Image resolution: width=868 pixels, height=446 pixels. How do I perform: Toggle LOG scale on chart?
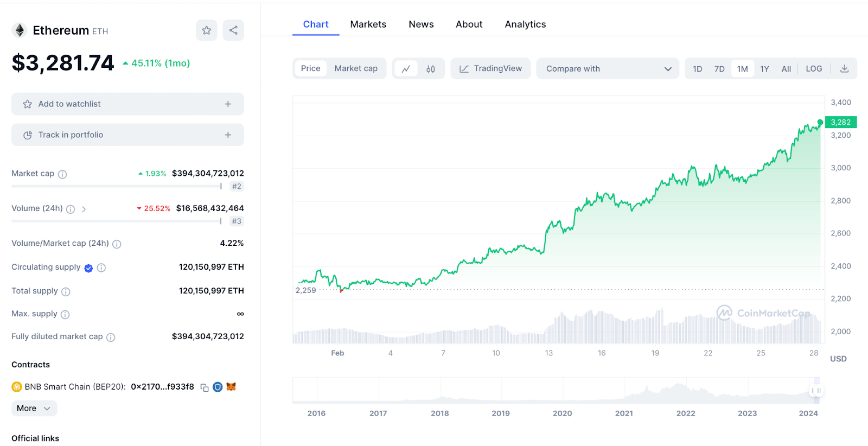click(814, 69)
